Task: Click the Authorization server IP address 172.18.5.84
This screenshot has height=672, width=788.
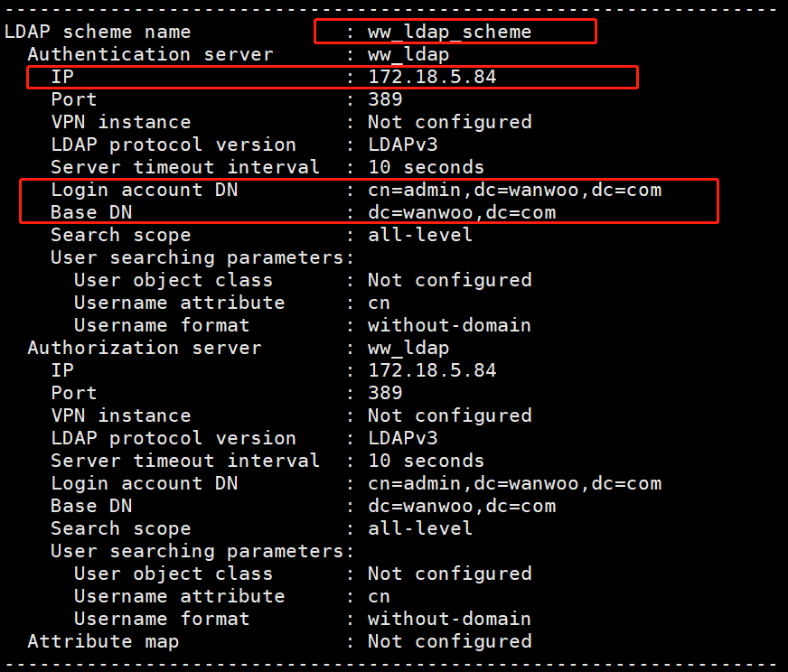Action: point(432,370)
